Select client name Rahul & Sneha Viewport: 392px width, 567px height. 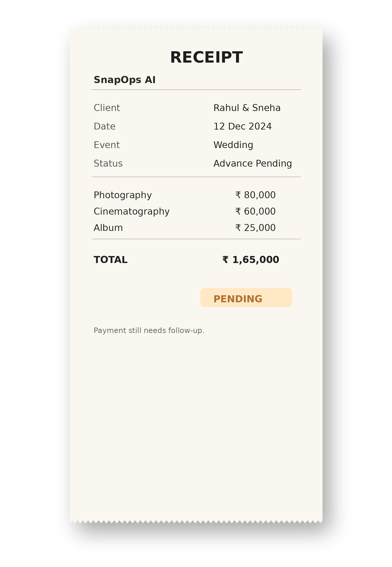(x=247, y=108)
